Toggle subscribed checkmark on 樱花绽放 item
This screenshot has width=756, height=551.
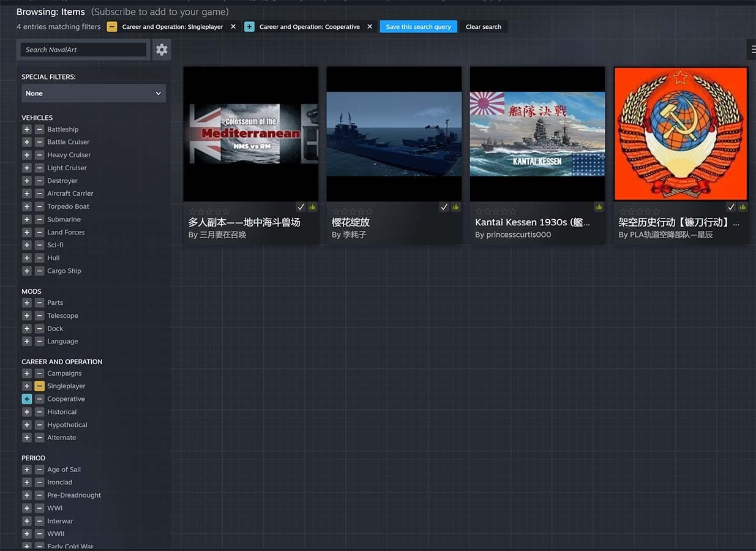coord(444,207)
